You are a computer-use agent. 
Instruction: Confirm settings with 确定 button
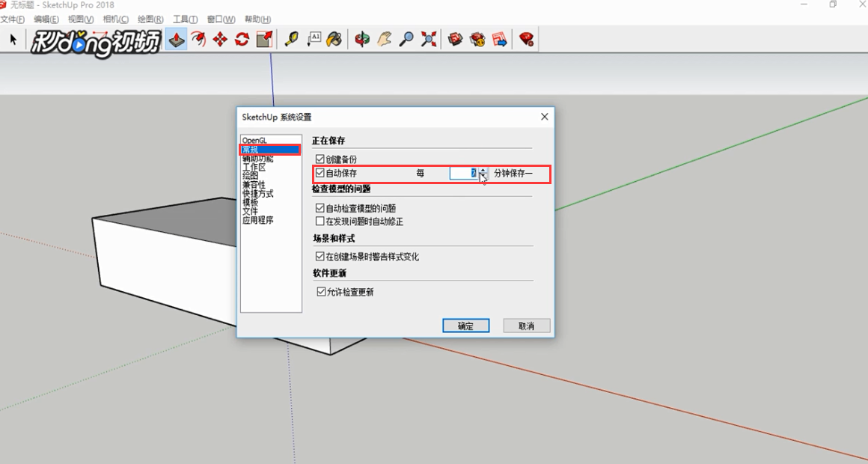466,326
